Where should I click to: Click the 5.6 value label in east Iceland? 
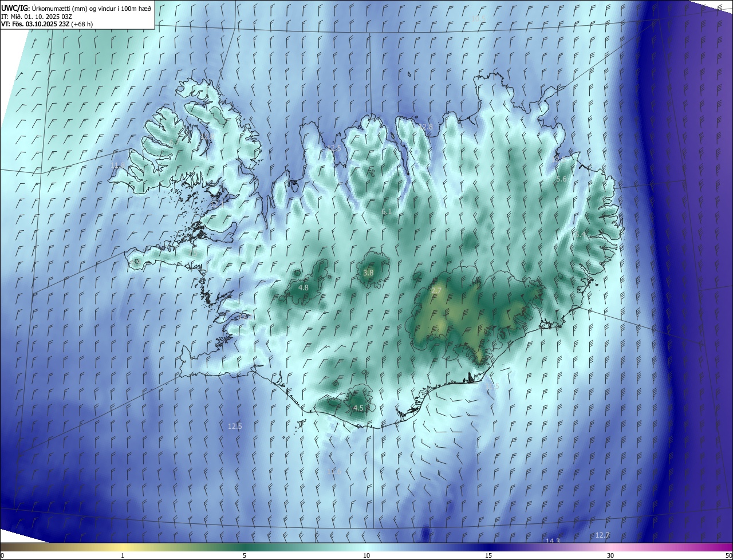(x=562, y=179)
